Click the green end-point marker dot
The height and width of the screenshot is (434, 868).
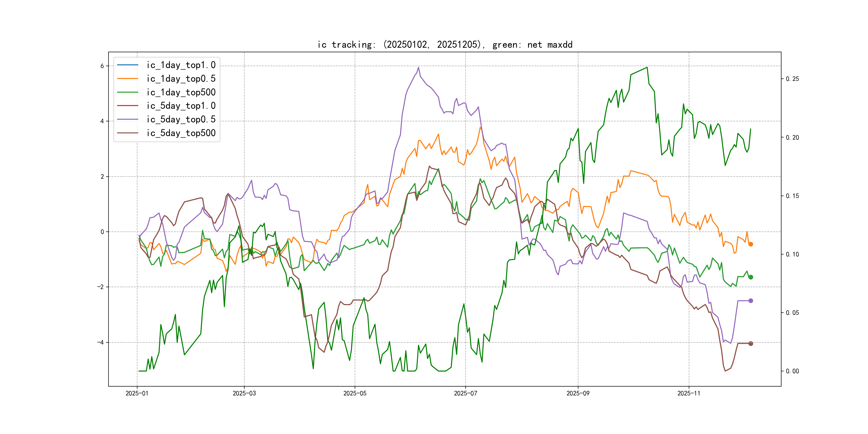click(x=750, y=277)
